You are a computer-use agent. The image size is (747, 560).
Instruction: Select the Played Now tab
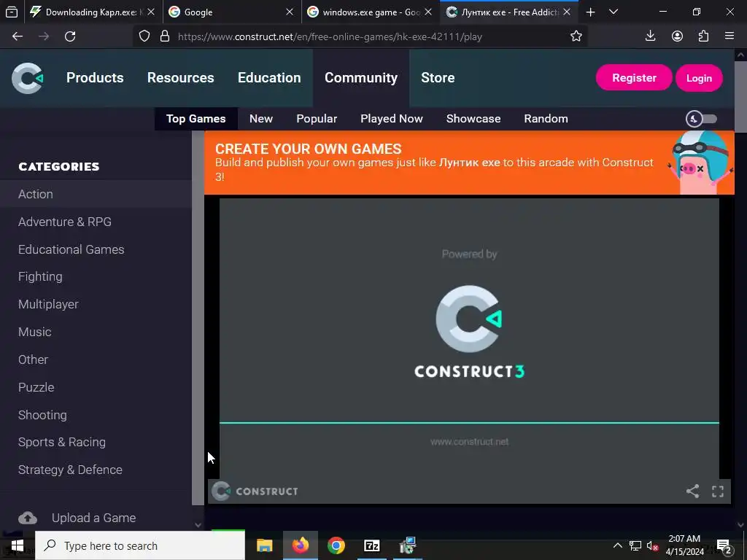click(392, 119)
